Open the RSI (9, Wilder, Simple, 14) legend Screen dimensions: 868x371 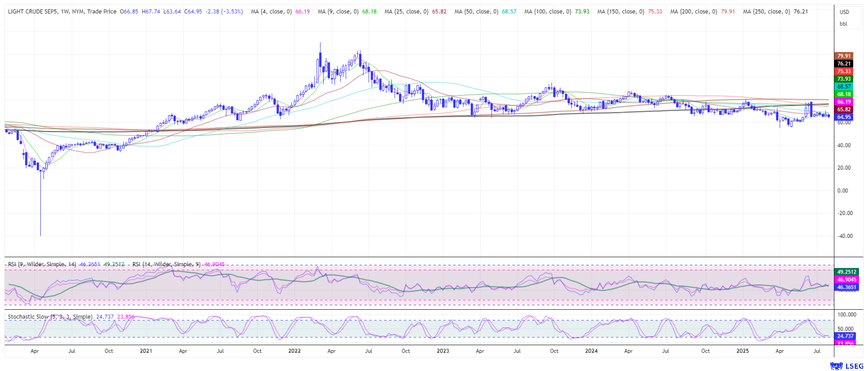click(43, 264)
